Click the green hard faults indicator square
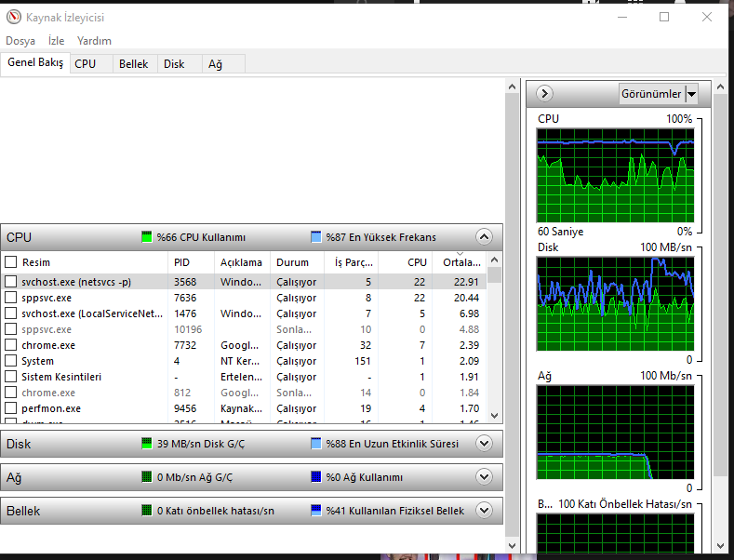Screen dimensions: 734x560 146,511
